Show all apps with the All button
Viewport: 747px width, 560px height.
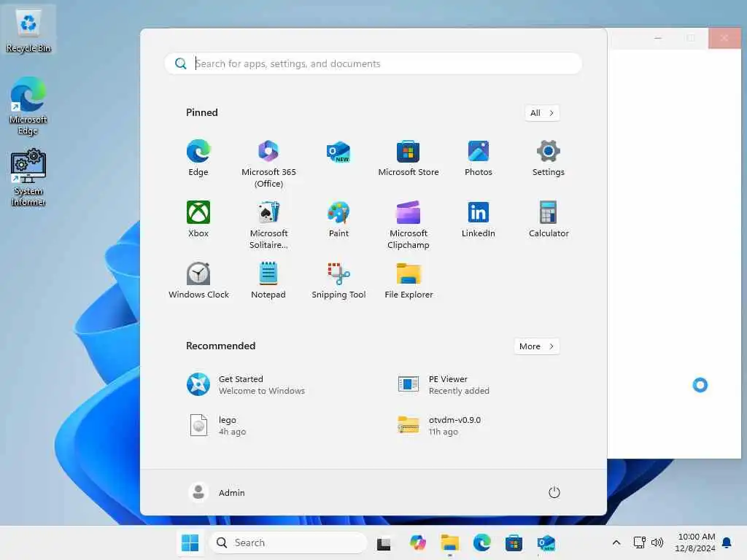tap(542, 113)
